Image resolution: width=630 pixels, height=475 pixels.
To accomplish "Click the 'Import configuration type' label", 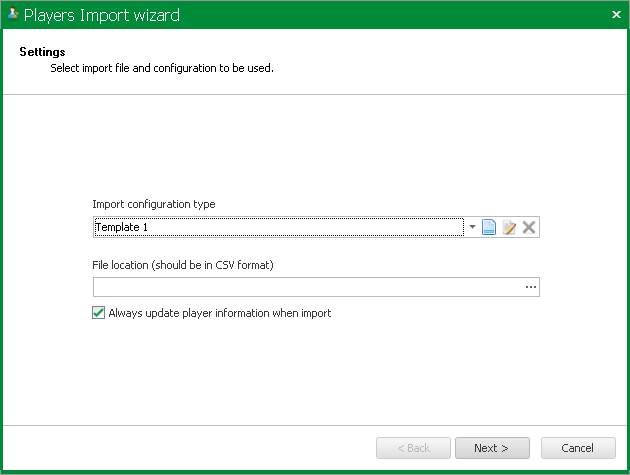I will [x=154, y=204].
